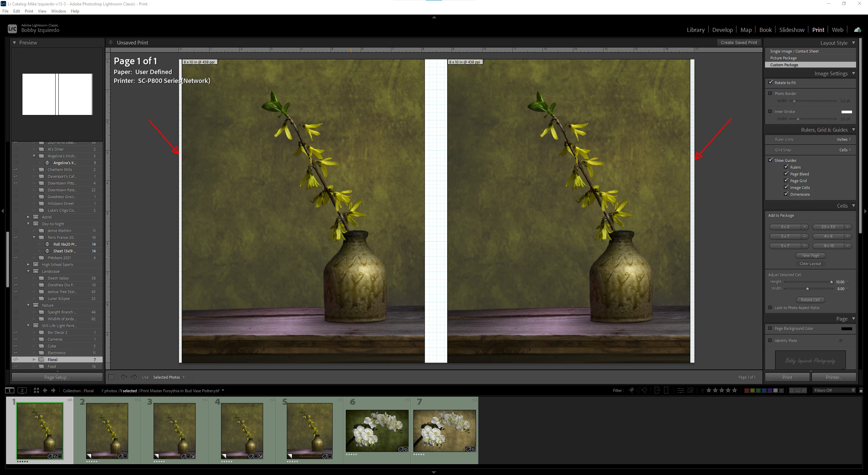Screen dimensions: 868x475
Task: Filter by flagged photos icon
Action: pos(631,391)
